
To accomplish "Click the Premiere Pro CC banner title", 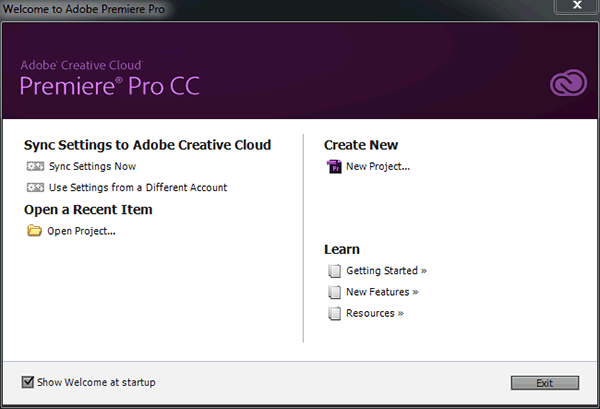I will pos(110,85).
